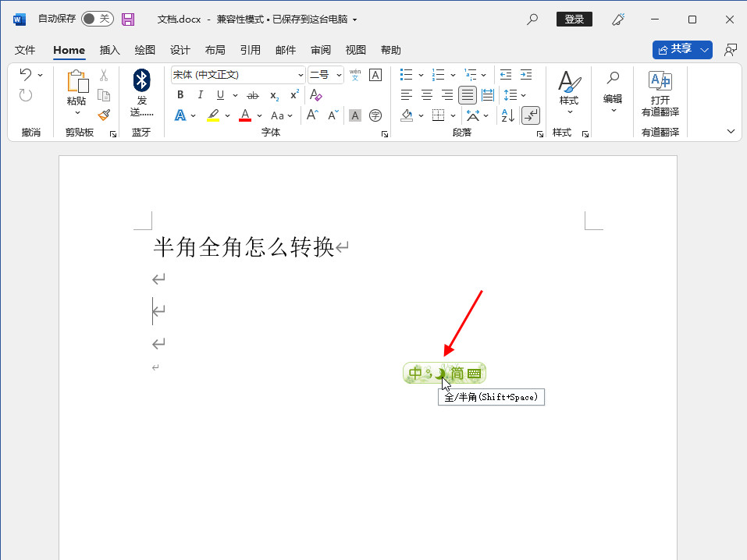Click the character border icon
The height and width of the screenshot is (560, 747).
click(x=375, y=75)
